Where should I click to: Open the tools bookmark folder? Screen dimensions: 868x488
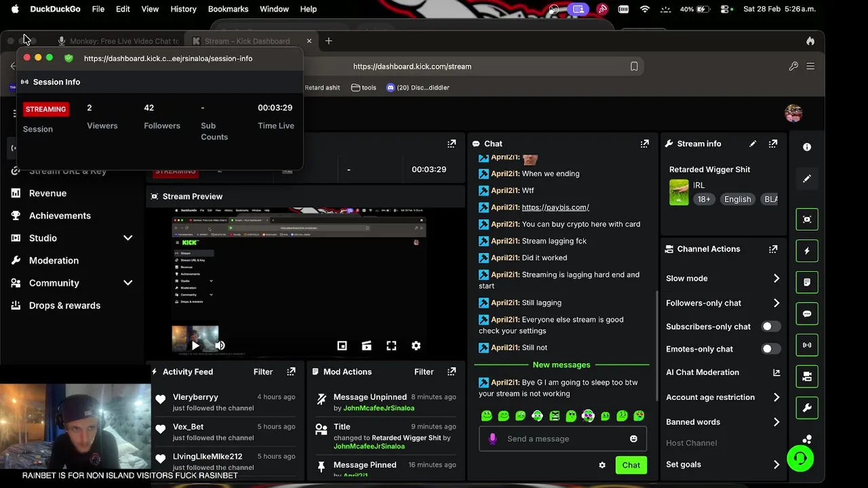[363, 87]
